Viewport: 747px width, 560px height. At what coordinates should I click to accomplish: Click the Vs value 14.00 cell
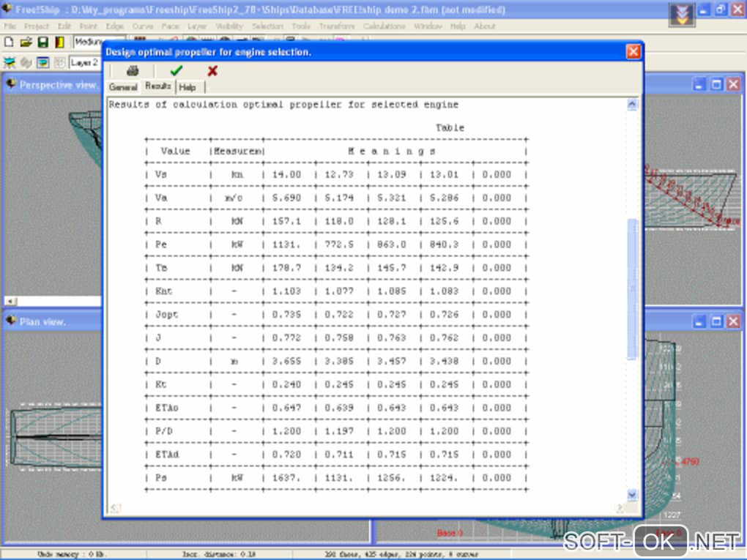(287, 175)
